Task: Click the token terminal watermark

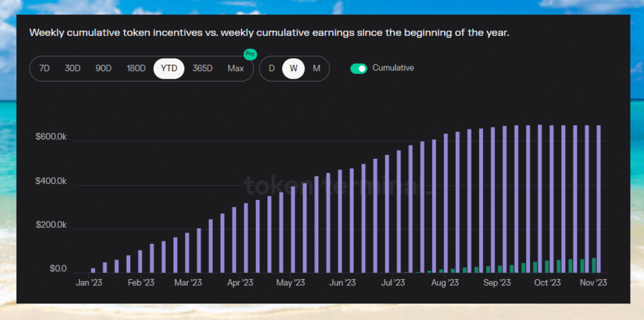Action: coord(338,186)
